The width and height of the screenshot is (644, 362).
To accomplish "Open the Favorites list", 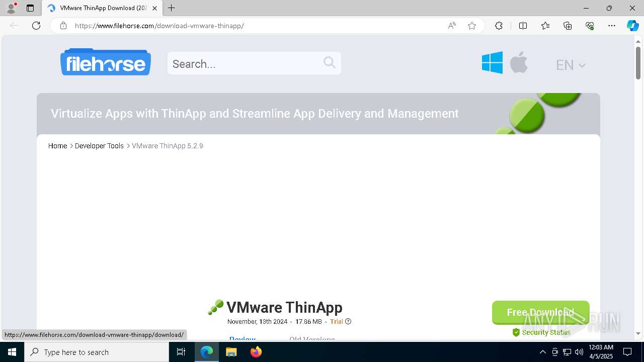I will (x=545, y=26).
